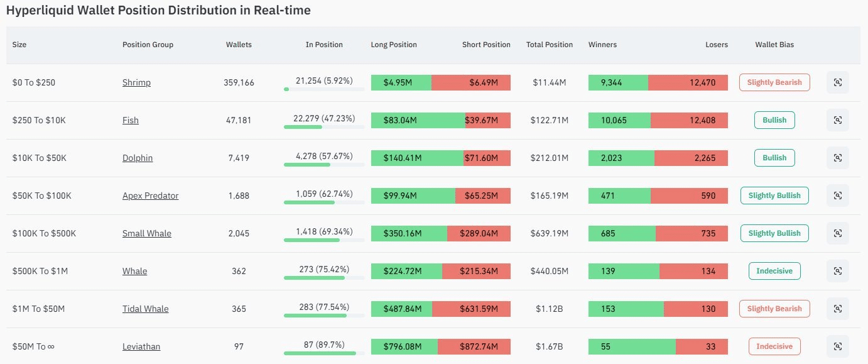The height and width of the screenshot is (364, 868).
Task: Click the Dolphin in-position progress bar
Action: point(324,165)
